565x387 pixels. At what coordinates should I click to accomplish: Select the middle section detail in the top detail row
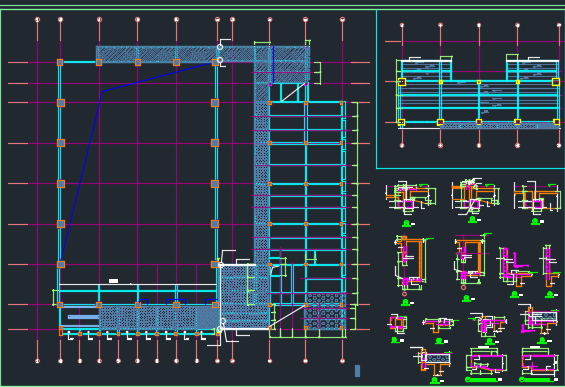click(x=475, y=196)
